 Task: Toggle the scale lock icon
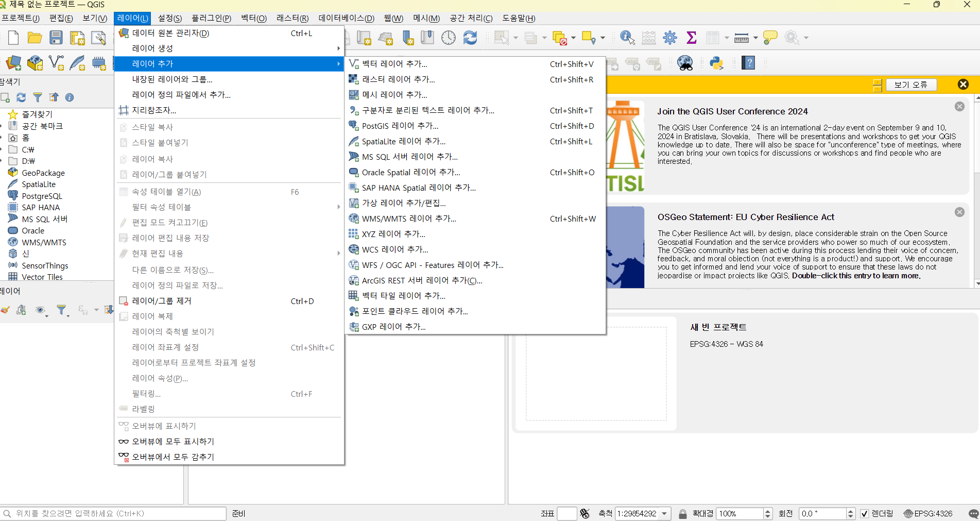coord(683,513)
